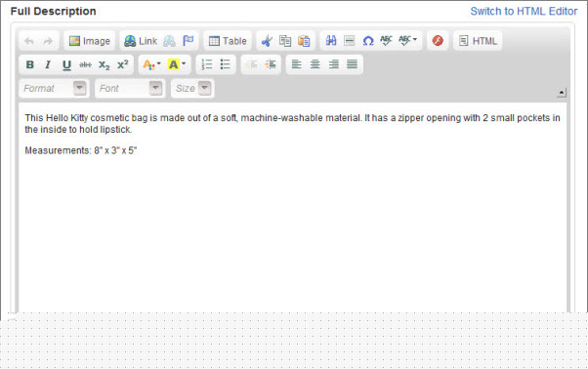Insert special character with omega icon
The height and width of the screenshot is (369, 588).
[x=368, y=40]
